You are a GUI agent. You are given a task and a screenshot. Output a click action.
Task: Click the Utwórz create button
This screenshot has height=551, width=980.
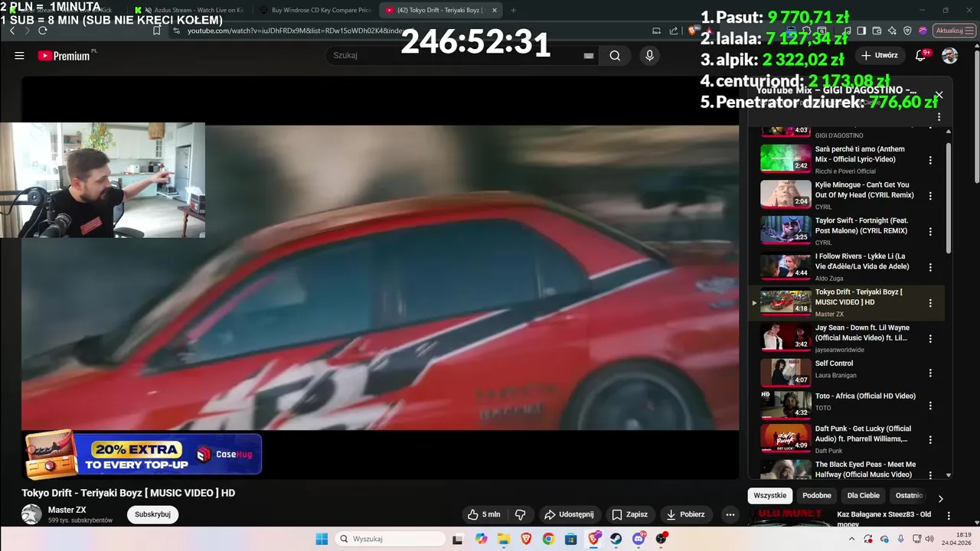coord(880,55)
